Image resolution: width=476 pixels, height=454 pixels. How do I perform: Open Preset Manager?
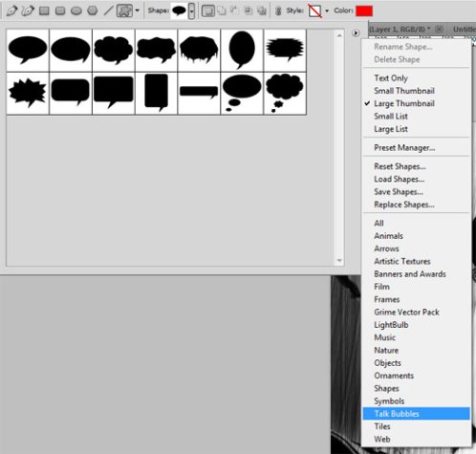tap(404, 148)
